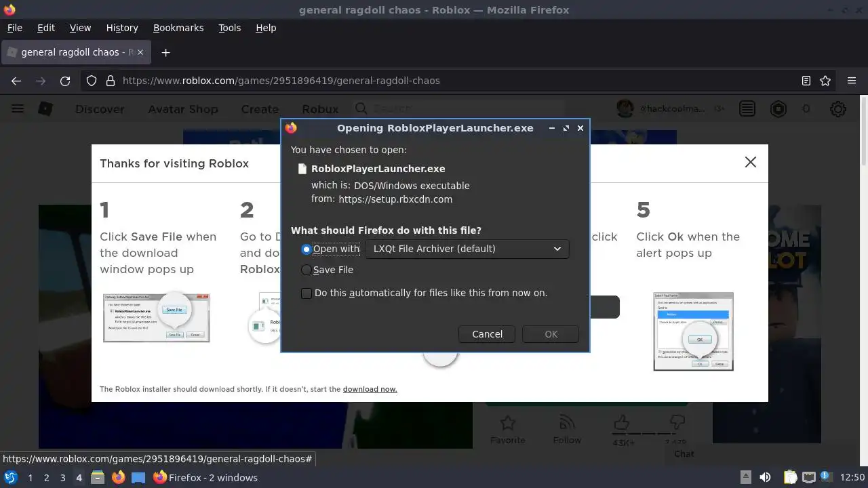Click Cancel in the download dialog
Image resolution: width=868 pixels, height=488 pixels.
[487, 334]
